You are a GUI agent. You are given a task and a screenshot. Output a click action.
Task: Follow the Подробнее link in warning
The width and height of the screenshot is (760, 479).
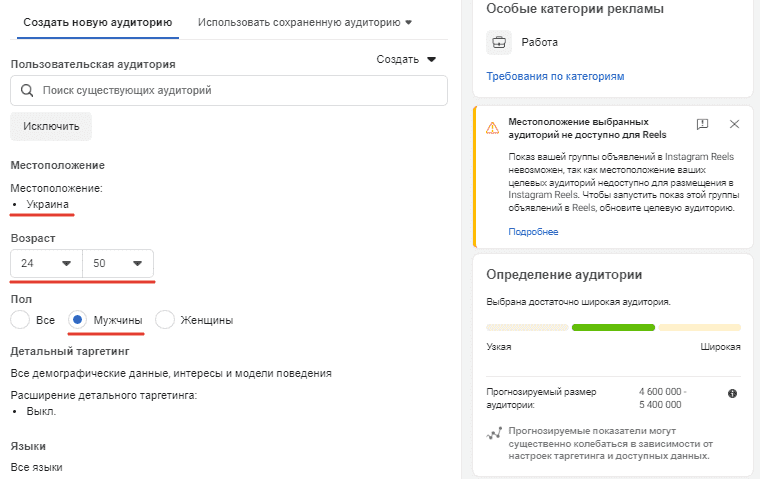[533, 231]
